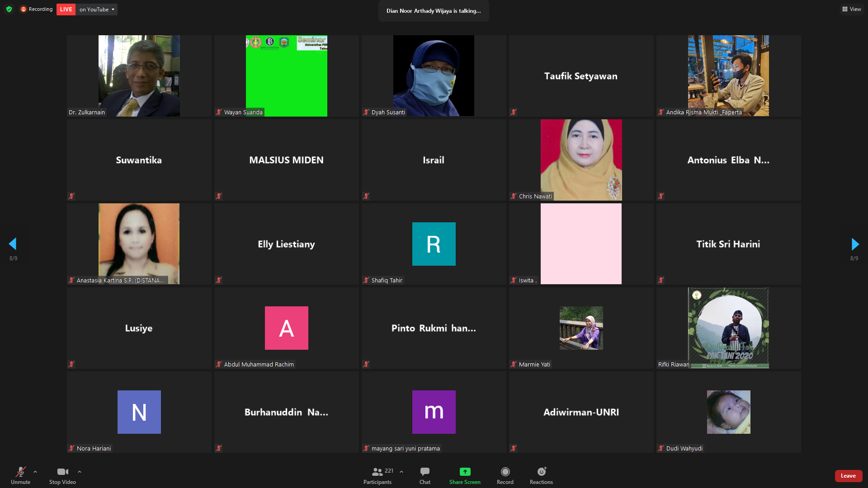
Task: Go to next gallery page arrow
Action: click(855, 244)
